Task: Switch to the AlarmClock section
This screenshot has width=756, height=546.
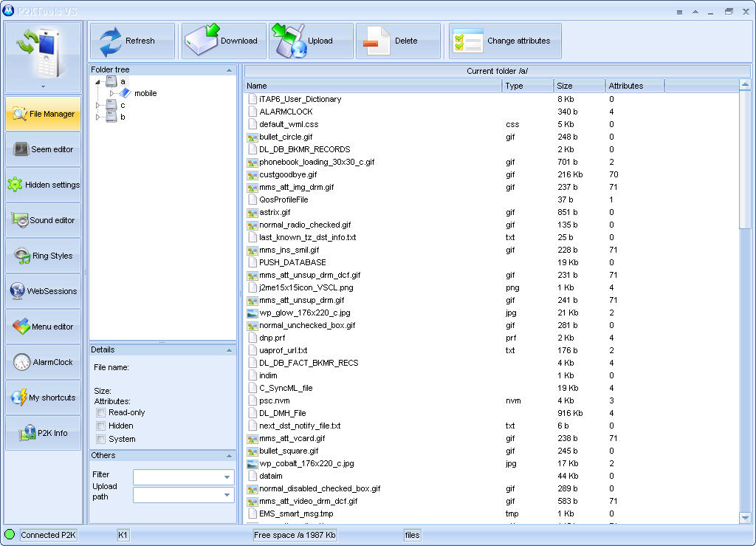Action: [43, 362]
